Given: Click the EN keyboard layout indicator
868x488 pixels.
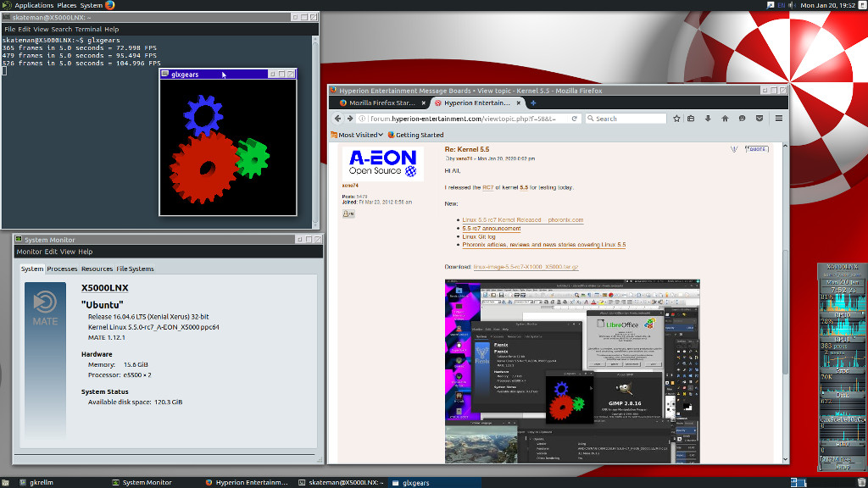Looking at the screenshot, I should tap(781, 5).
